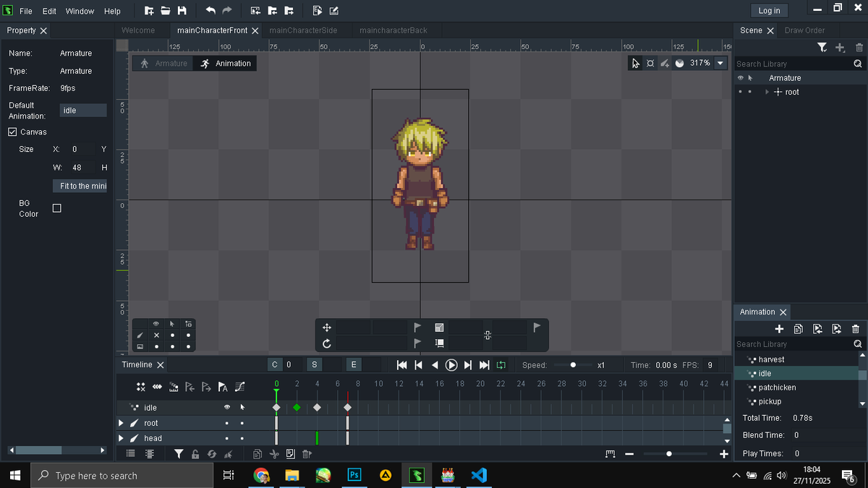Click the curve editor icon in timeline toolbar

239,387
